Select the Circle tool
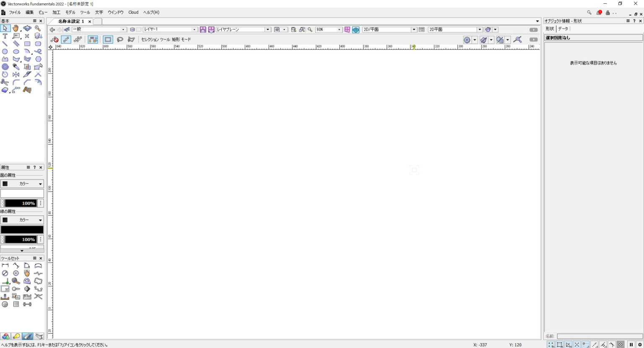This screenshot has width=644, height=348. pos(5,52)
